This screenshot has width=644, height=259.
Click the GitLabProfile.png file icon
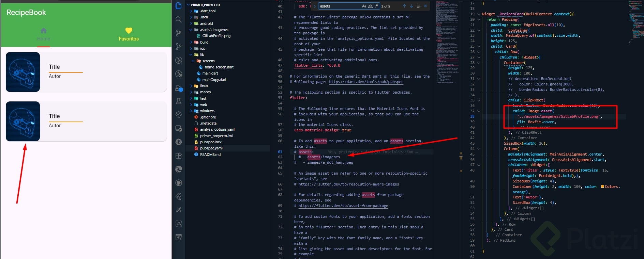(199, 36)
